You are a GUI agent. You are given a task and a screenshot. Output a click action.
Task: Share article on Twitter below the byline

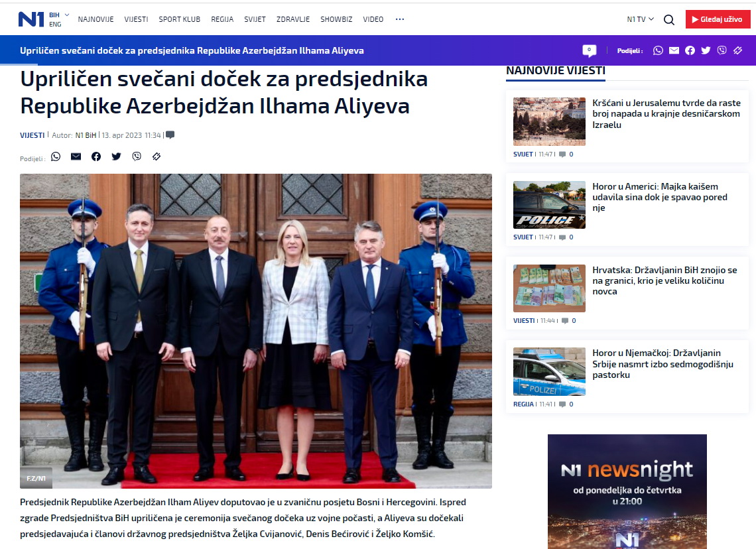coord(117,156)
